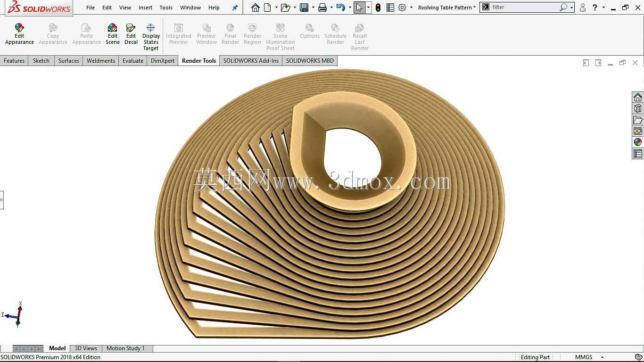644x362 pixels.
Task: Recall Last Render
Action: [x=360, y=37]
